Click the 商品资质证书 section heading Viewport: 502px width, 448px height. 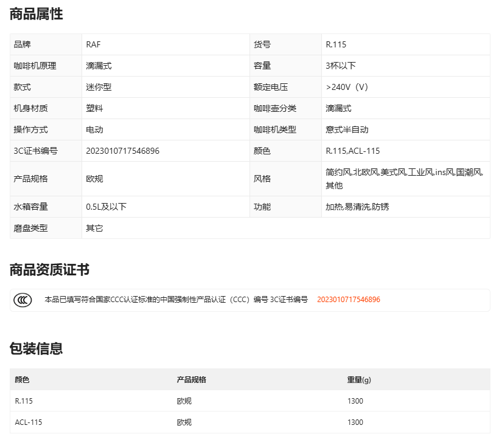[x=49, y=270]
